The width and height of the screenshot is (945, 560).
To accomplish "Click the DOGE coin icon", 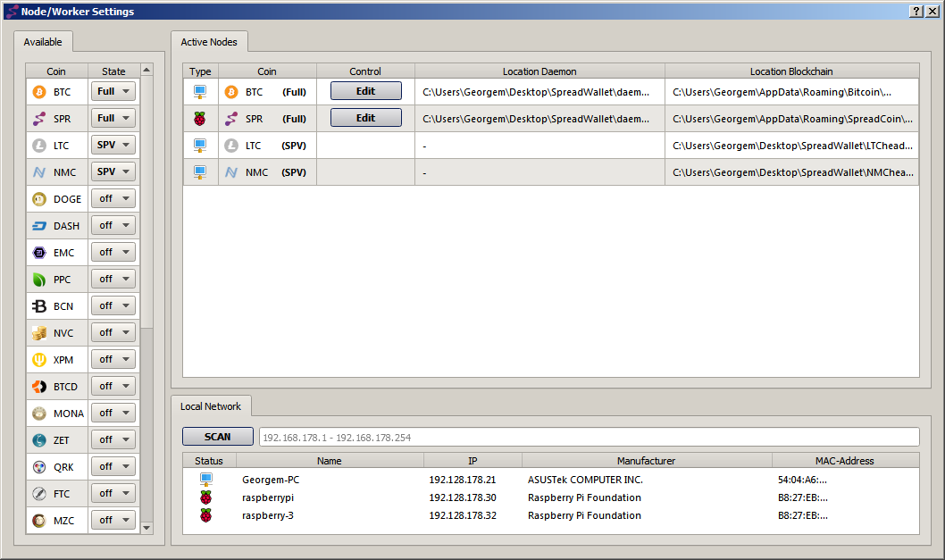I will click(39, 199).
